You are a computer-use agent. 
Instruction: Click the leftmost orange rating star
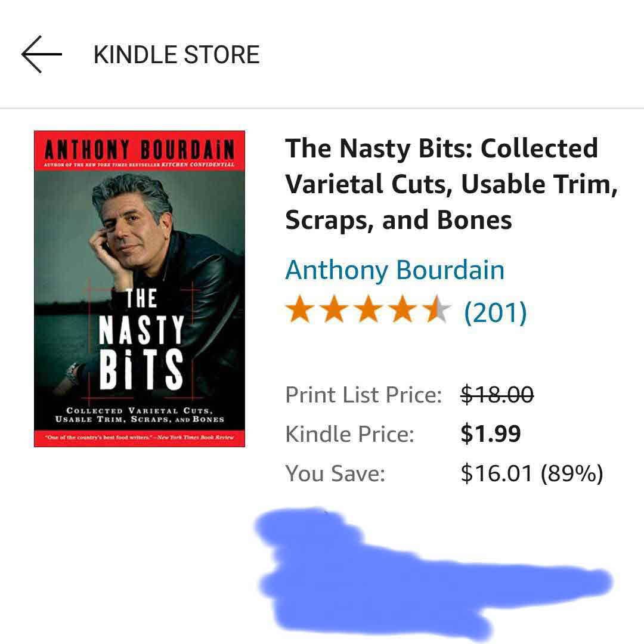(x=299, y=311)
